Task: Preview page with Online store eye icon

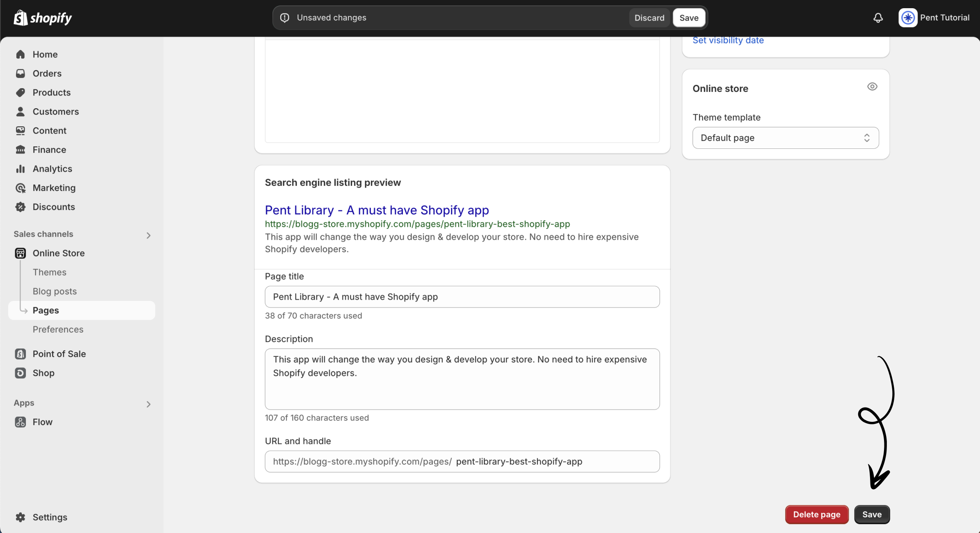Action: (872, 87)
